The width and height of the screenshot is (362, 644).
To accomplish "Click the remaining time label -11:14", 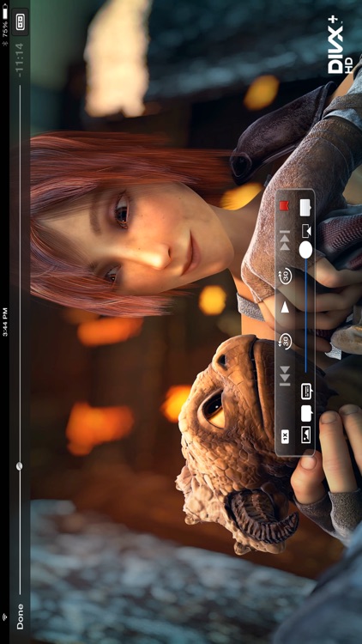I will pos(19,58).
